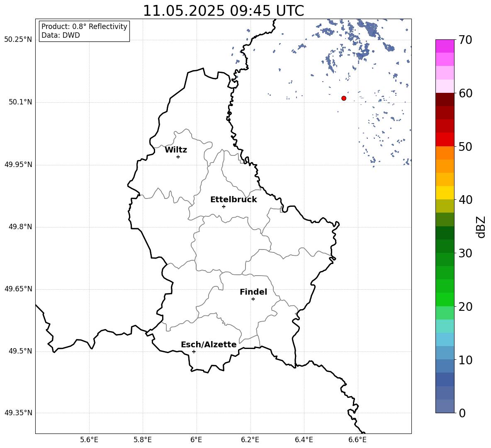Click the colorbar tick value 50
This screenshot has height=448, width=491.
[465, 146]
